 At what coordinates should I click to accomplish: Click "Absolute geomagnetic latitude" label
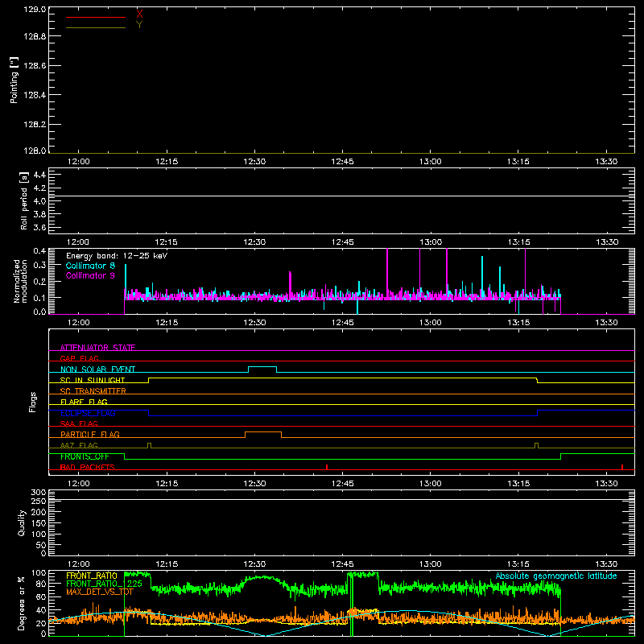point(556,576)
